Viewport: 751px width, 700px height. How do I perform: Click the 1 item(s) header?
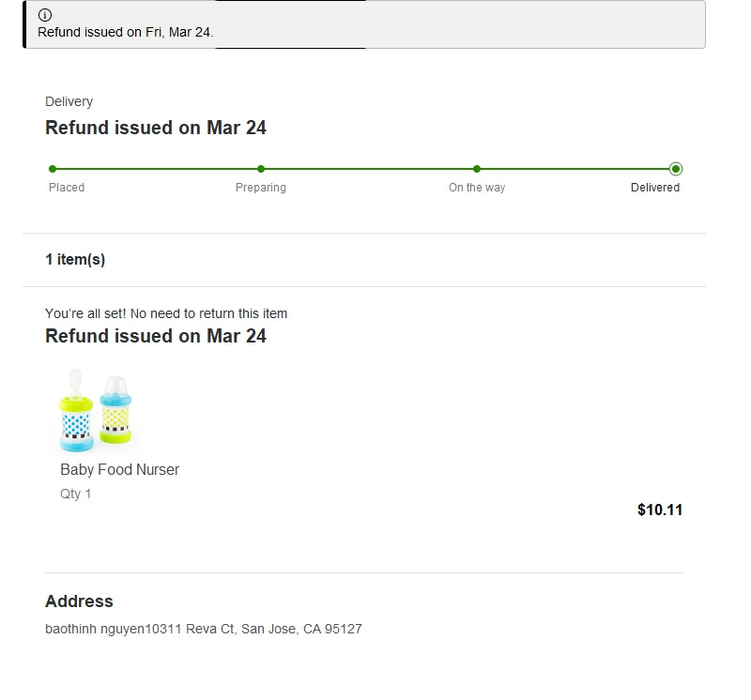coord(75,260)
